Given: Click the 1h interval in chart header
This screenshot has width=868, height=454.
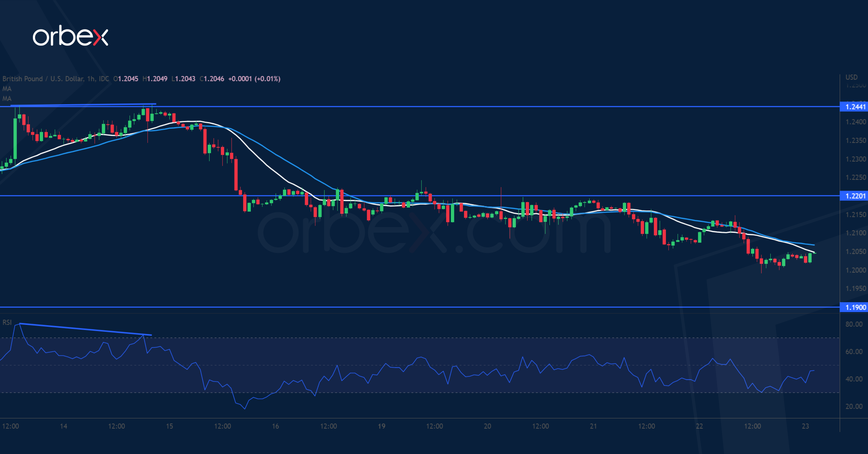Looking at the screenshot, I should pyautogui.click(x=91, y=79).
